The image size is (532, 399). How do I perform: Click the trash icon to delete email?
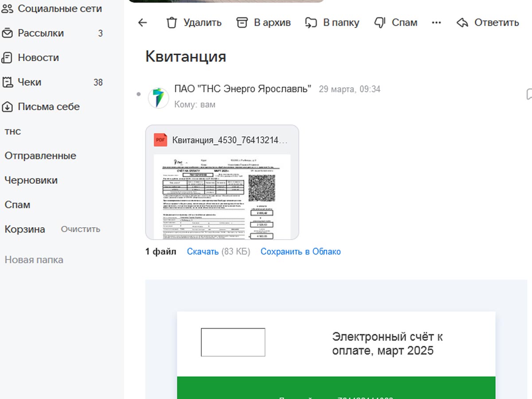(172, 23)
